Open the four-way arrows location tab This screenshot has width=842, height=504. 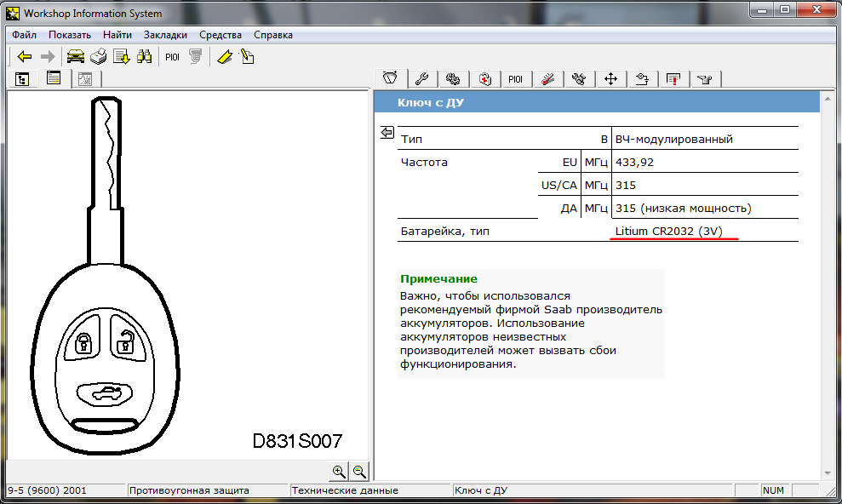tap(610, 79)
